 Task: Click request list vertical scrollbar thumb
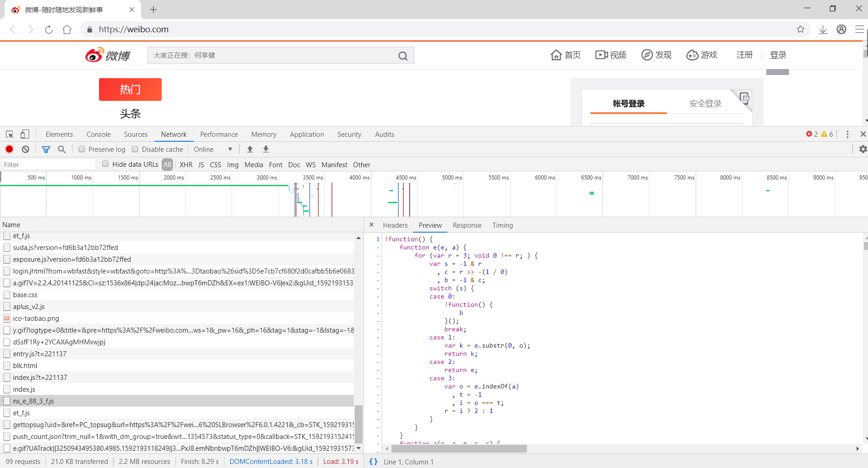(x=358, y=423)
